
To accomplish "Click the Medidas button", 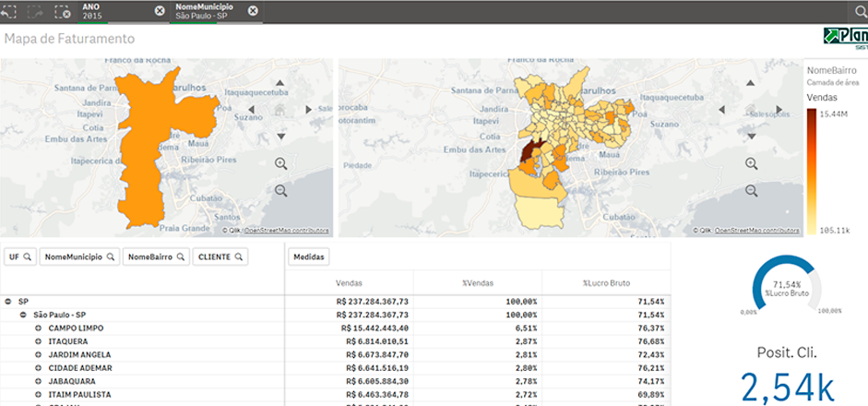I will pos(309,257).
